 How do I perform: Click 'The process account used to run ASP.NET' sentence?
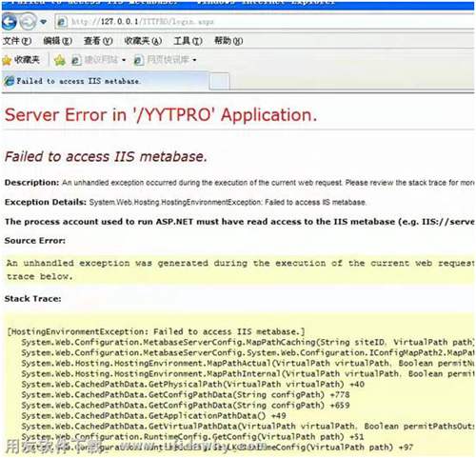(x=240, y=222)
